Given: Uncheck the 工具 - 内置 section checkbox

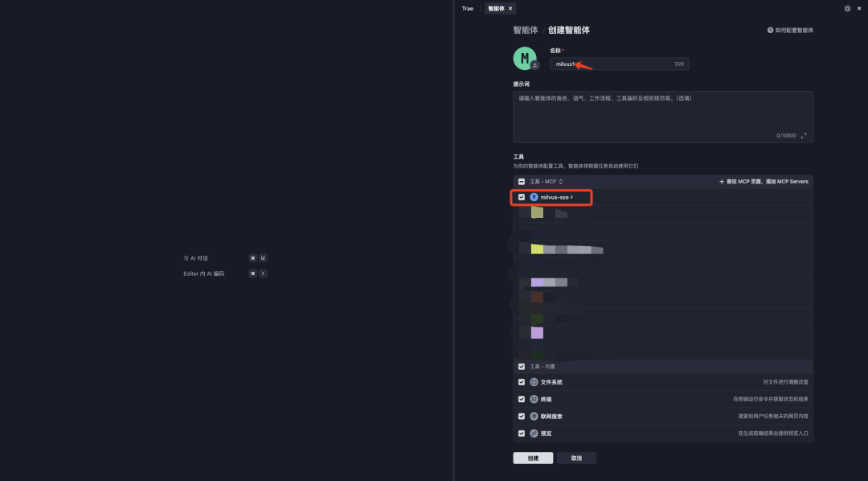Looking at the screenshot, I should tap(521, 366).
